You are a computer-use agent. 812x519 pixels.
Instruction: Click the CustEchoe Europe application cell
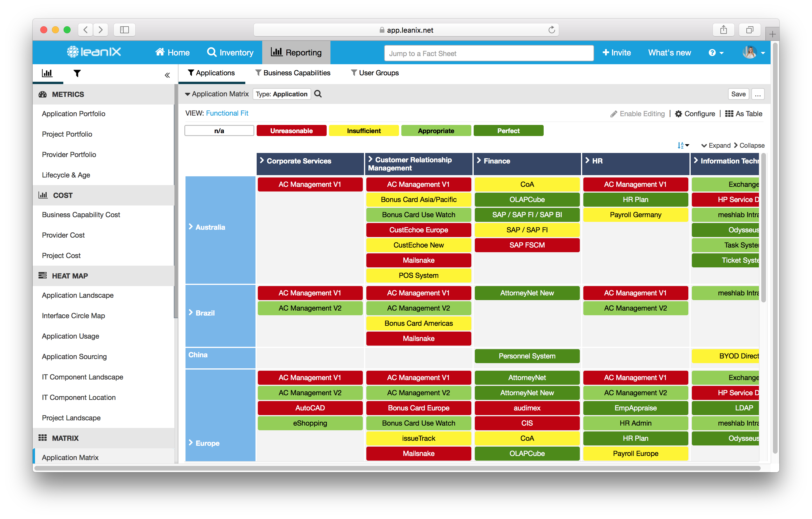[x=419, y=230]
